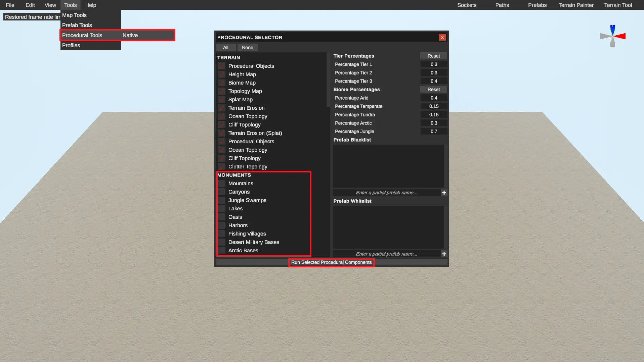The height and width of the screenshot is (362, 644).
Task: Open the Terrain Painter tab
Action: click(x=576, y=5)
